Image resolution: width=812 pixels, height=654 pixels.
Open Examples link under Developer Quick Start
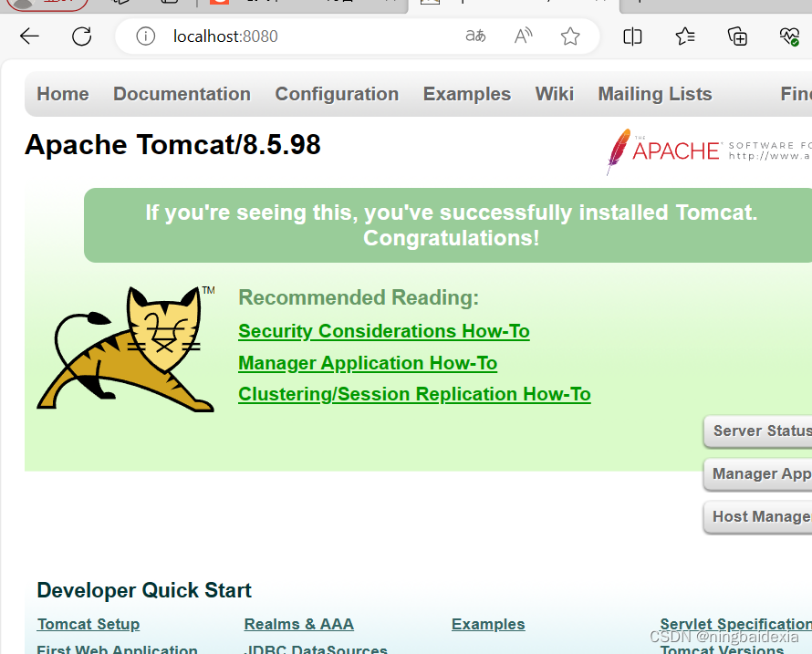[x=488, y=624]
